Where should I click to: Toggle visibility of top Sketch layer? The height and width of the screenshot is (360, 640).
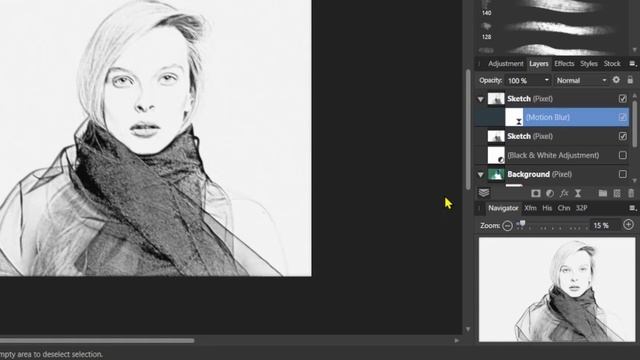coord(622,98)
